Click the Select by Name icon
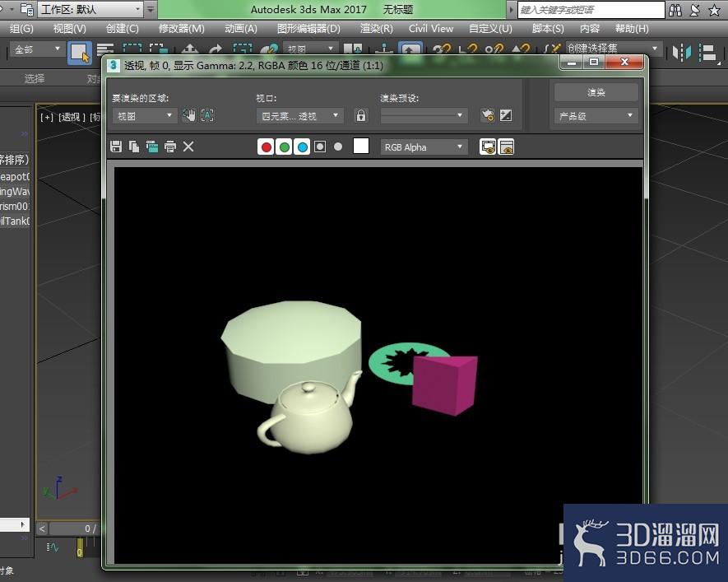The height and width of the screenshot is (582, 728). point(105,50)
